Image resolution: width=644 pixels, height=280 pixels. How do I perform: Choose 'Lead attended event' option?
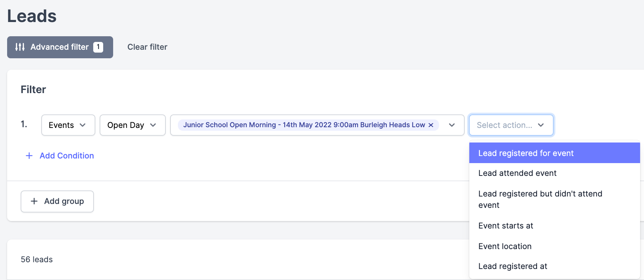click(x=554, y=173)
